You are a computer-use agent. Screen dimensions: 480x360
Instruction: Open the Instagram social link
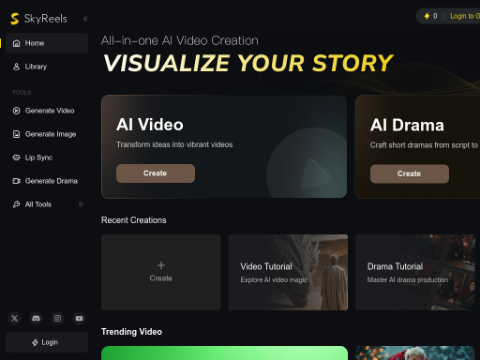click(x=57, y=318)
